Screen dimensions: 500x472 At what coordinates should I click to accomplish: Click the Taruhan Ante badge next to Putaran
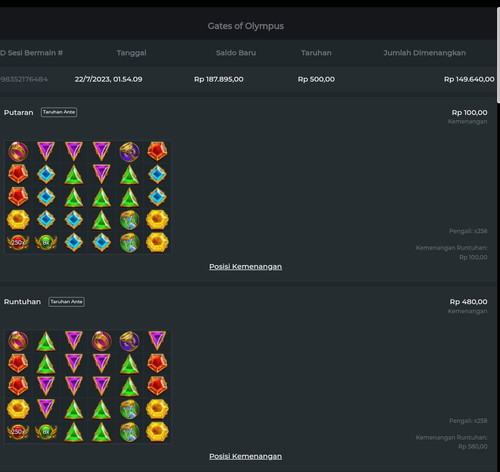59,112
